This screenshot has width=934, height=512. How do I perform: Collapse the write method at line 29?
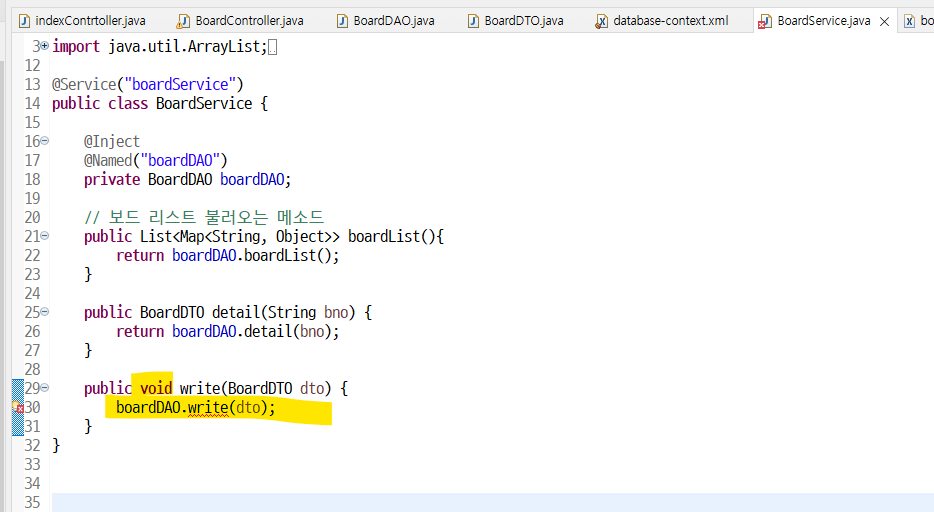45,388
